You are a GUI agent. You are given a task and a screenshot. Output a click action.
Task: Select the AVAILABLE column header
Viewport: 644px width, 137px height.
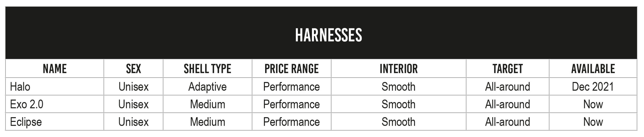click(x=593, y=69)
